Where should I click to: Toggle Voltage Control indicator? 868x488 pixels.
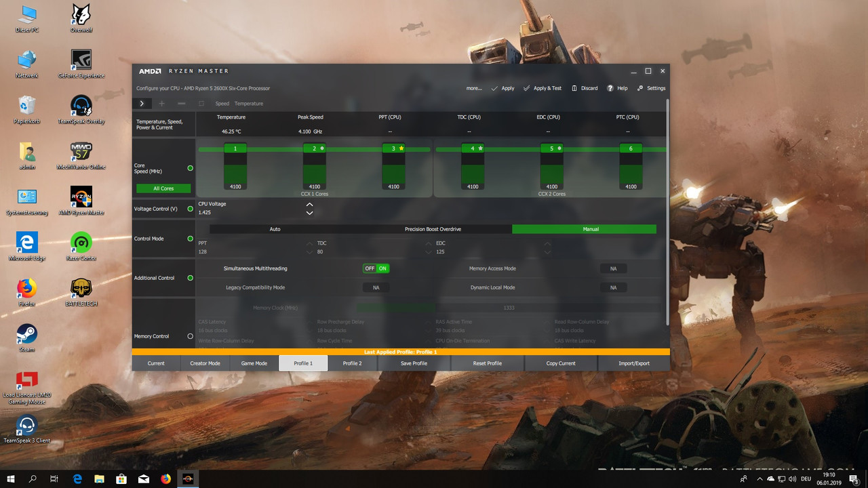(x=190, y=209)
